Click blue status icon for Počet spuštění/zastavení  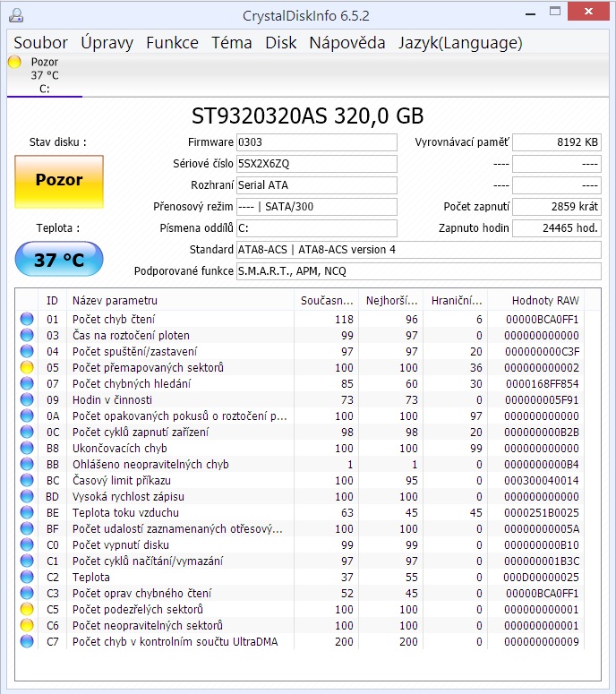(x=27, y=351)
